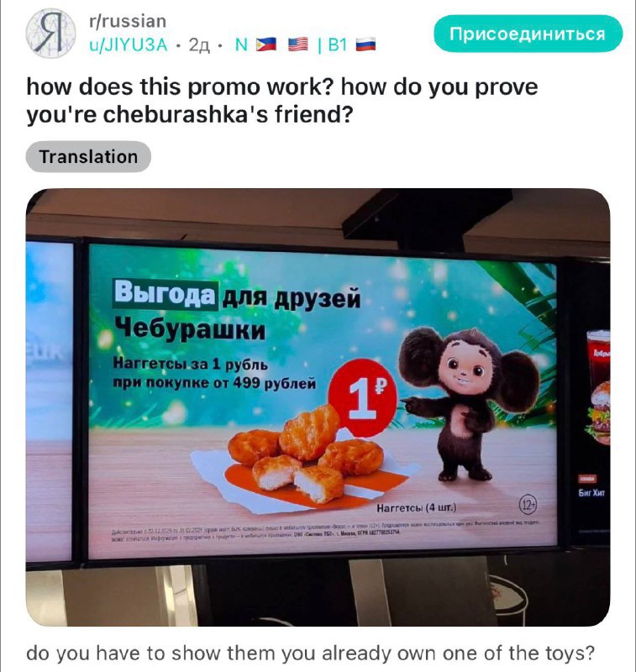This screenshot has width=636, height=672.
Task: Open the post title about cheburashka promo
Action: [282, 100]
